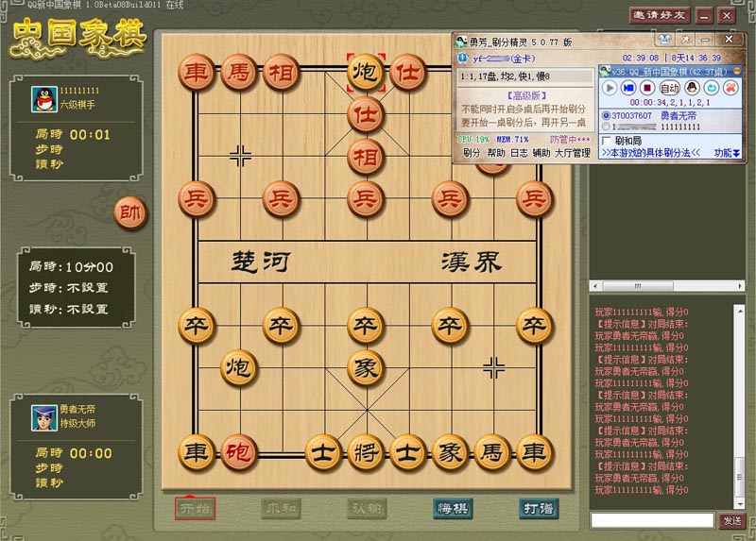Click the stop square icon
The image size is (756, 541).
[647, 88]
